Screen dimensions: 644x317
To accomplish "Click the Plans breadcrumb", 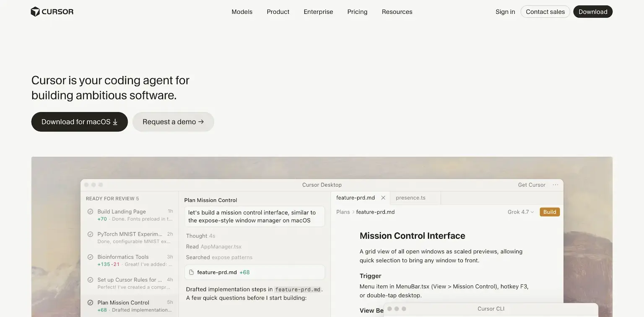I will click(343, 212).
